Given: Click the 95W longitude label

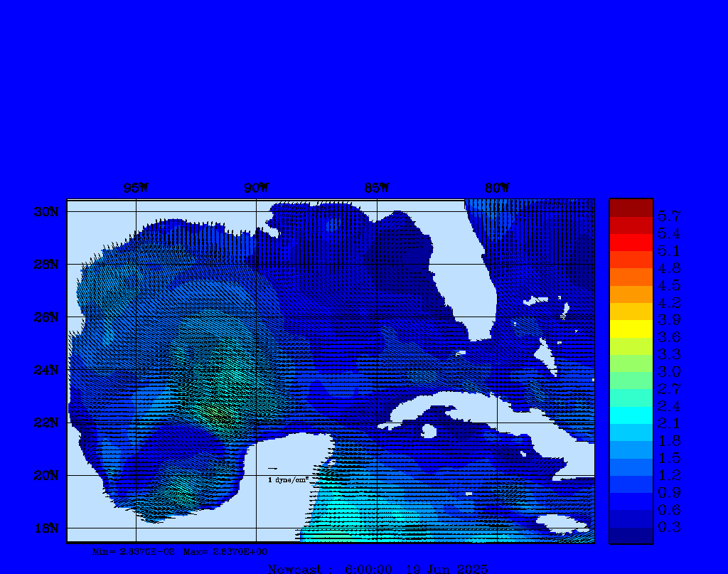Looking at the screenshot, I should 136,188.
